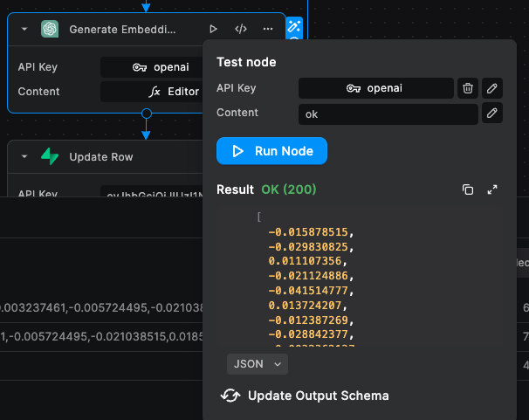Copy the result to clipboard
The width and height of the screenshot is (529, 420).
(x=468, y=189)
